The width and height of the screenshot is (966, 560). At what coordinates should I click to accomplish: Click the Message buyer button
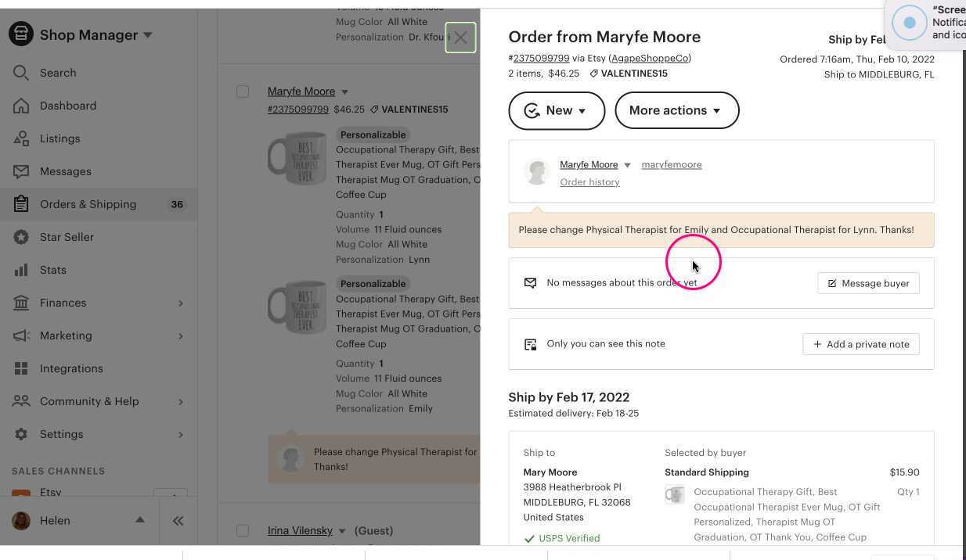coord(868,283)
